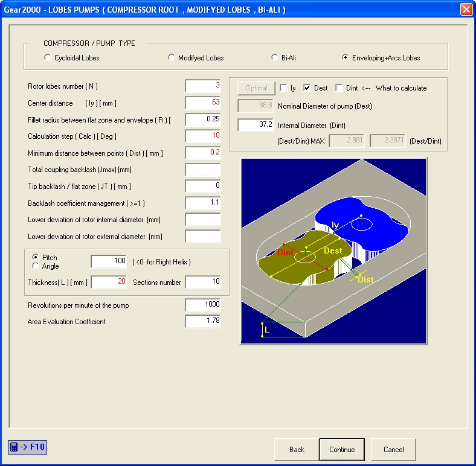Edit Rotor lobes number field
The width and height of the screenshot is (476, 466).
click(203, 86)
